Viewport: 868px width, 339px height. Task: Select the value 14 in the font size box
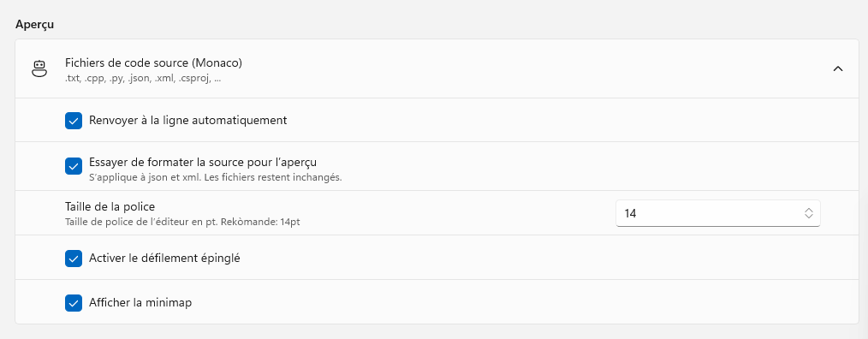630,213
